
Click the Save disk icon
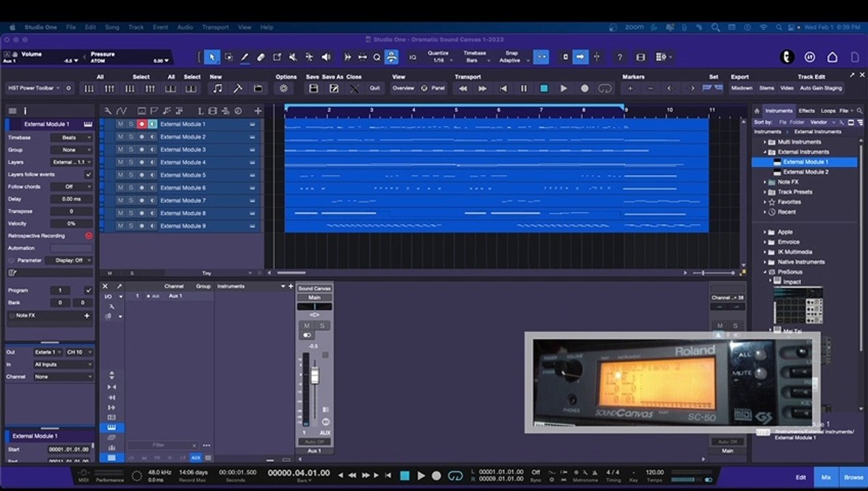coord(313,89)
